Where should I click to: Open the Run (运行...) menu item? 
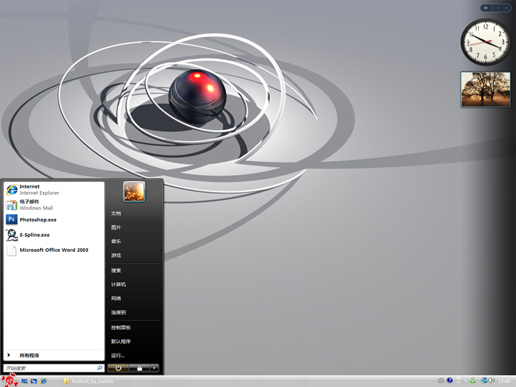[118, 356]
